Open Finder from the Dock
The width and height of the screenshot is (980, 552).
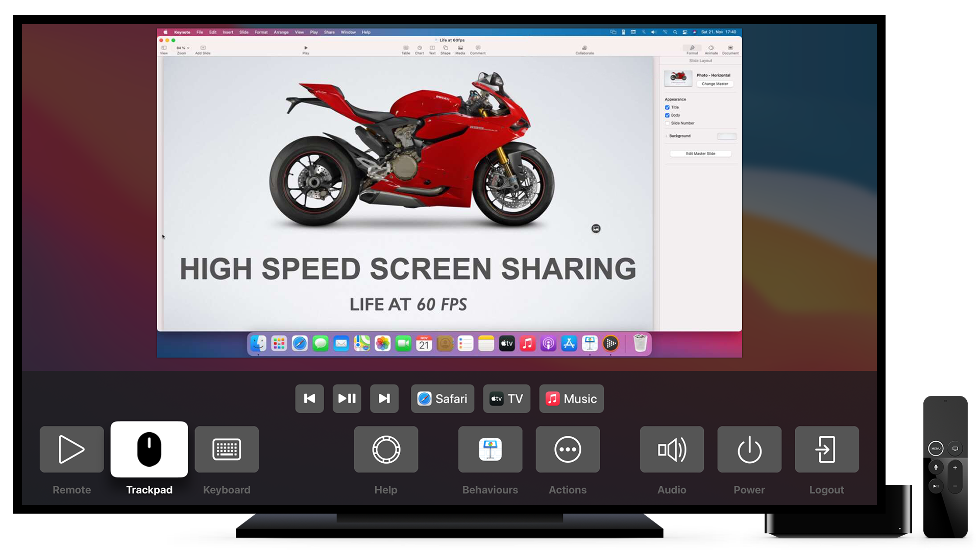pyautogui.click(x=258, y=344)
